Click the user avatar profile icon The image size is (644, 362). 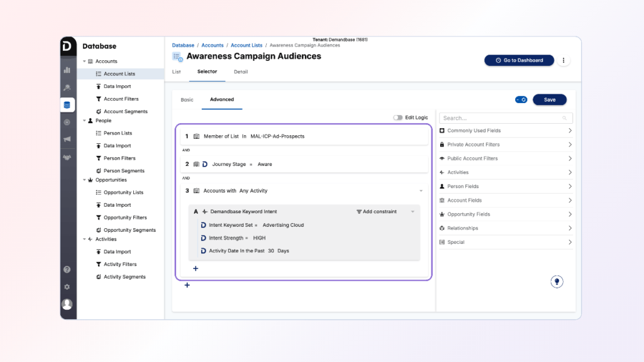point(67,304)
